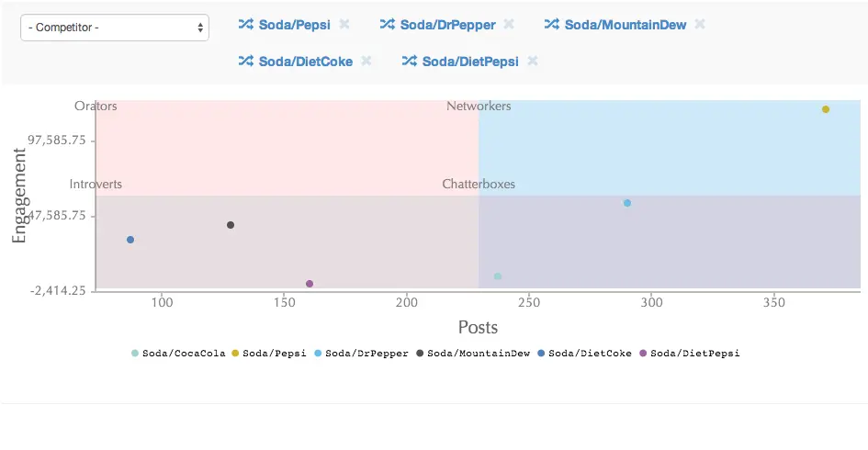Click the Soda/MountainDew tag link
This screenshot has width=868, height=450.
coord(625,25)
